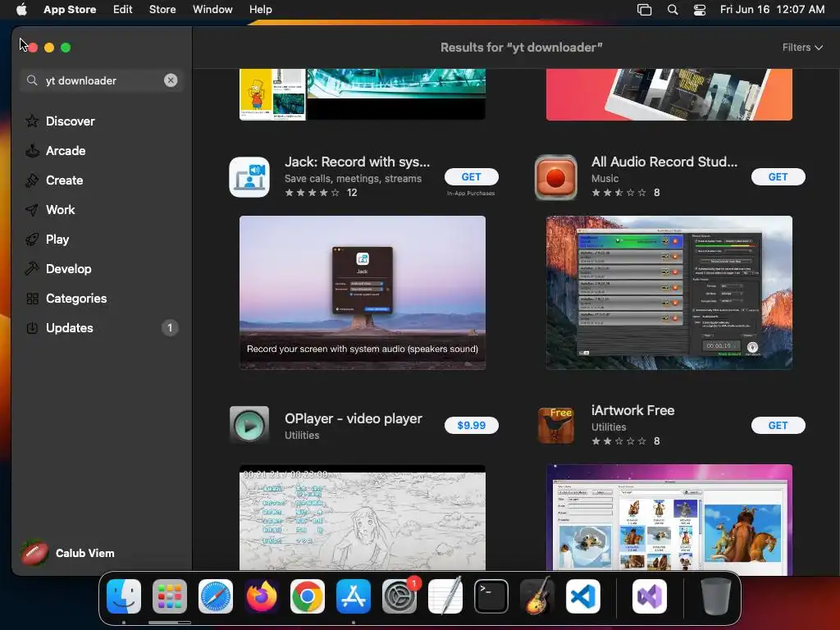
Task: Click the yt downloader search field
Action: 101,80
